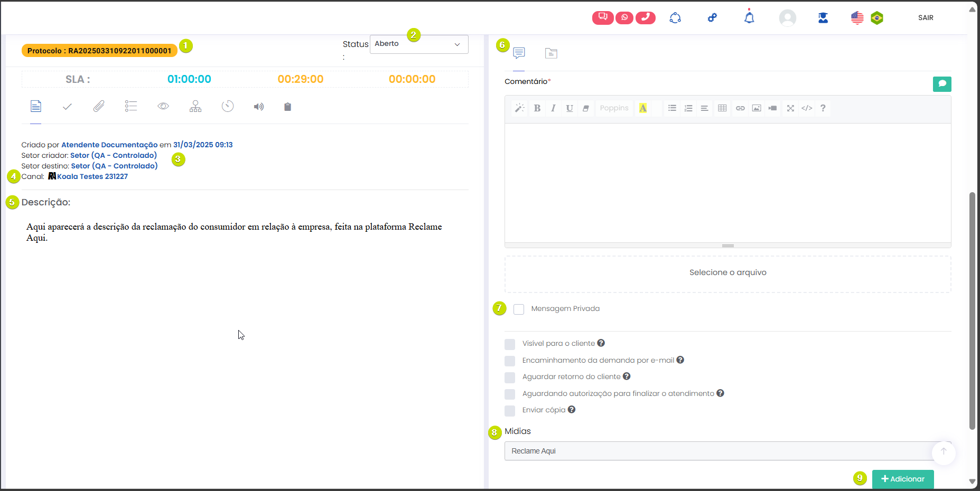Viewport: 980px width, 491px height.
Task: Open the Status dropdown showing Aberto
Action: (x=418, y=44)
